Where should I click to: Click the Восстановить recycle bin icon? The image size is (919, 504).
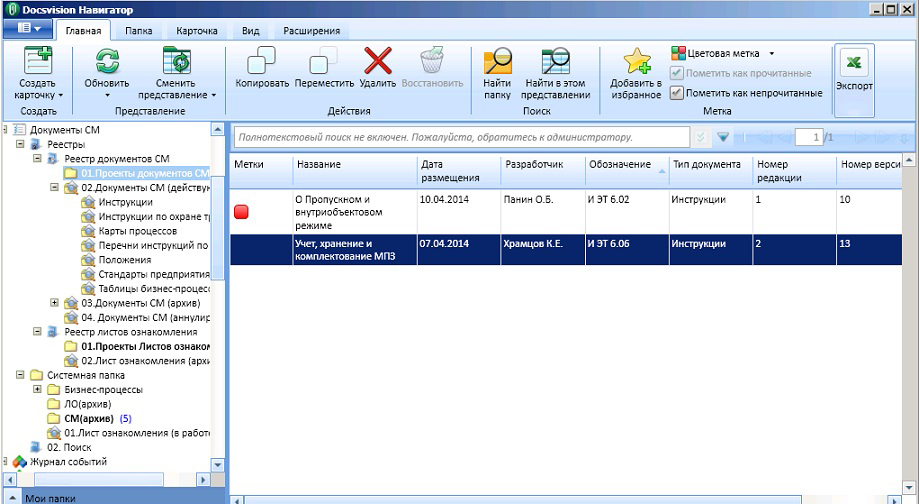click(432, 61)
